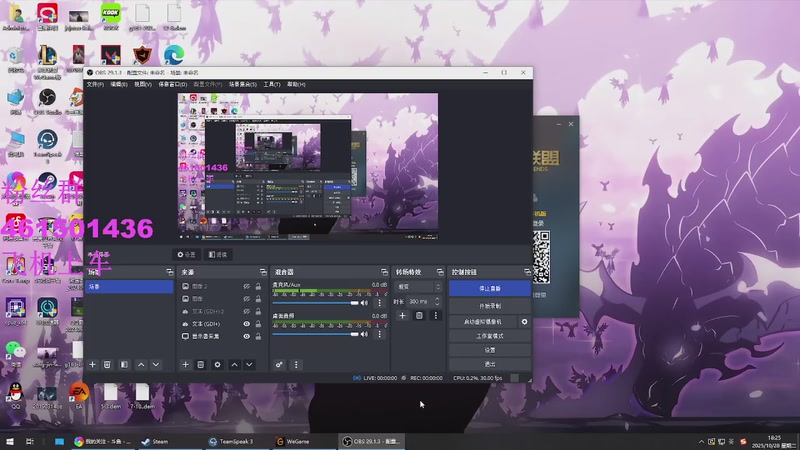The image size is (800, 450).
Task: Adjust desktop audio volume slider
Action: (x=315, y=334)
